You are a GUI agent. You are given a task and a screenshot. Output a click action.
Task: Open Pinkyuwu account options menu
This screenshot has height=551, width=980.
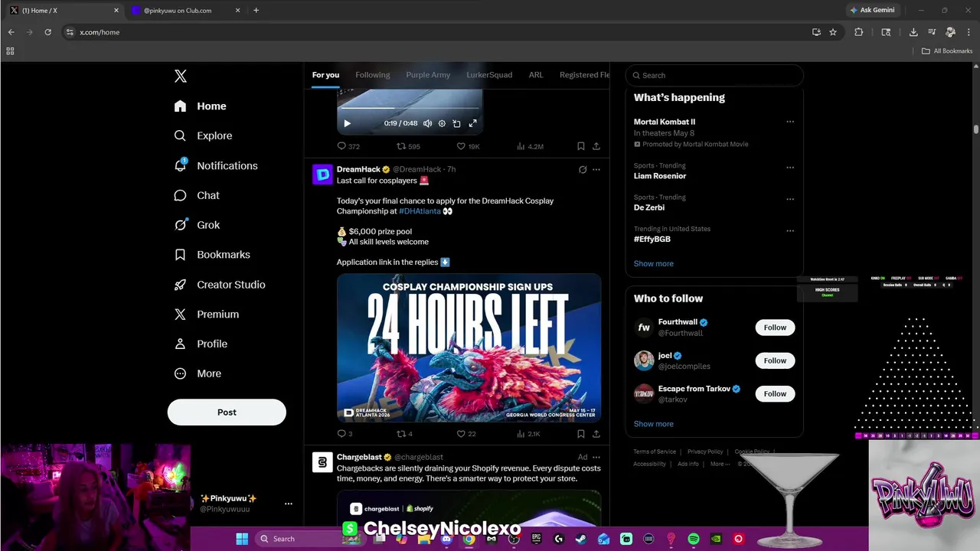pos(289,504)
